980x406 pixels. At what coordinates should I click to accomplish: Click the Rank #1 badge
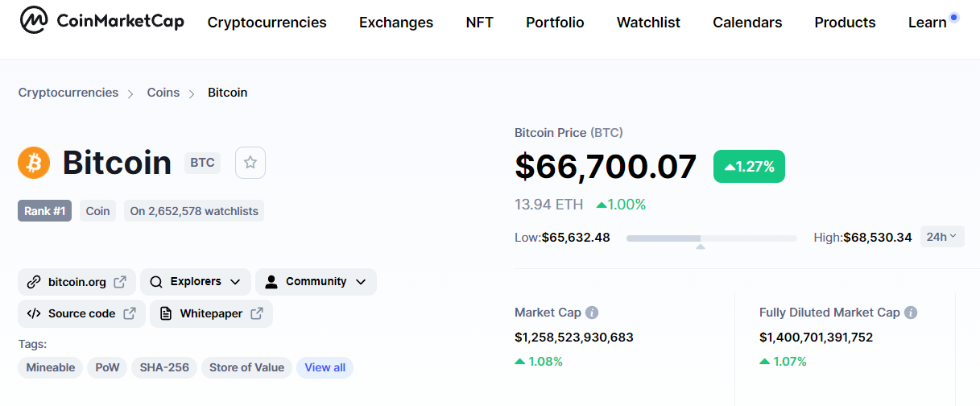(45, 211)
